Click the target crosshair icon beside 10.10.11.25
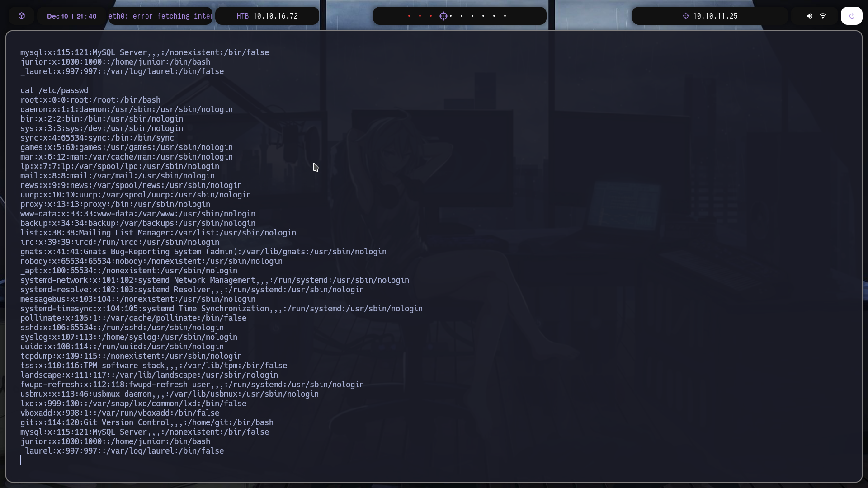Image resolution: width=868 pixels, height=488 pixels. coord(686,16)
